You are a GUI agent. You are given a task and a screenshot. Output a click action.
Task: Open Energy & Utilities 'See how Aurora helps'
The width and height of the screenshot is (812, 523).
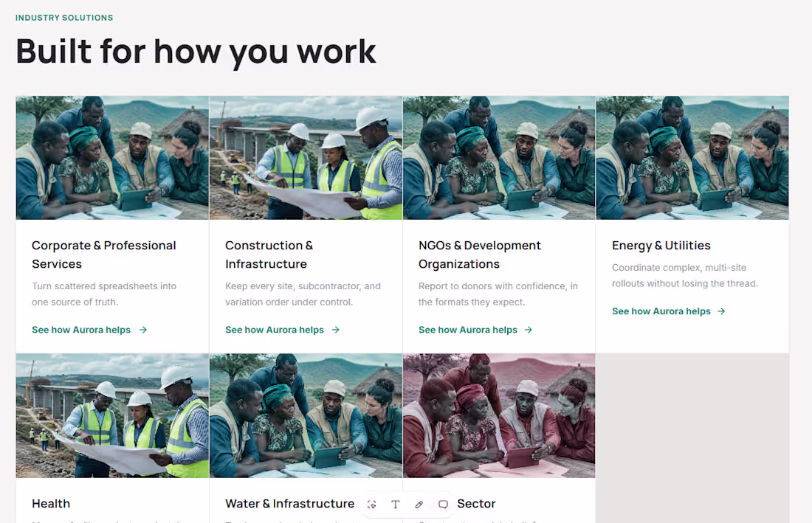tap(661, 311)
